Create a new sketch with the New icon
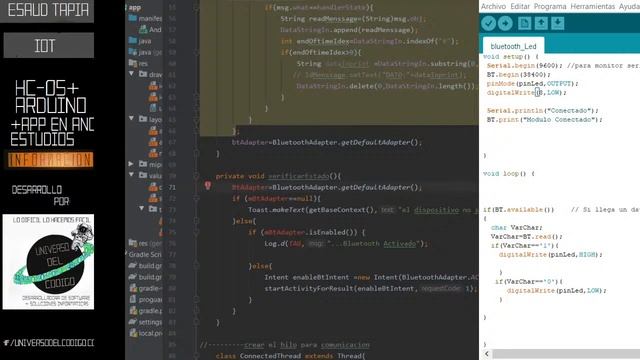Image resolution: width=640 pixels, height=360 pixels. coord(524,23)
